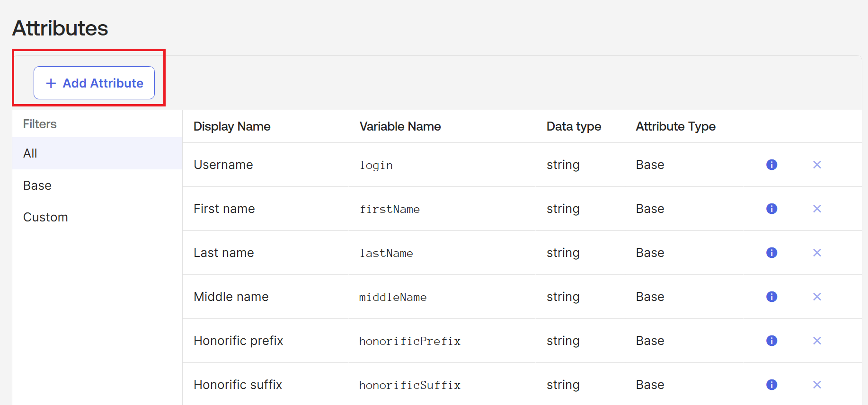Click the Display Name column header

(232, 126)
